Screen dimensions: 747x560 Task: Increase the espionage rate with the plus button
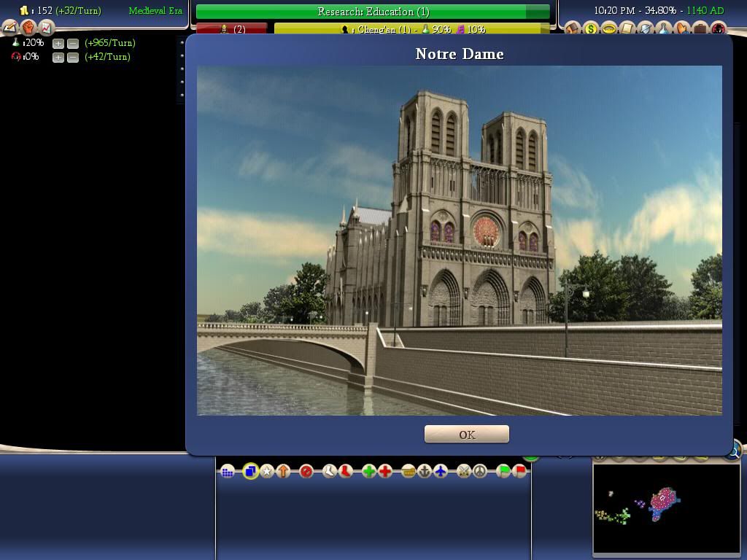[x=58, y=57]
